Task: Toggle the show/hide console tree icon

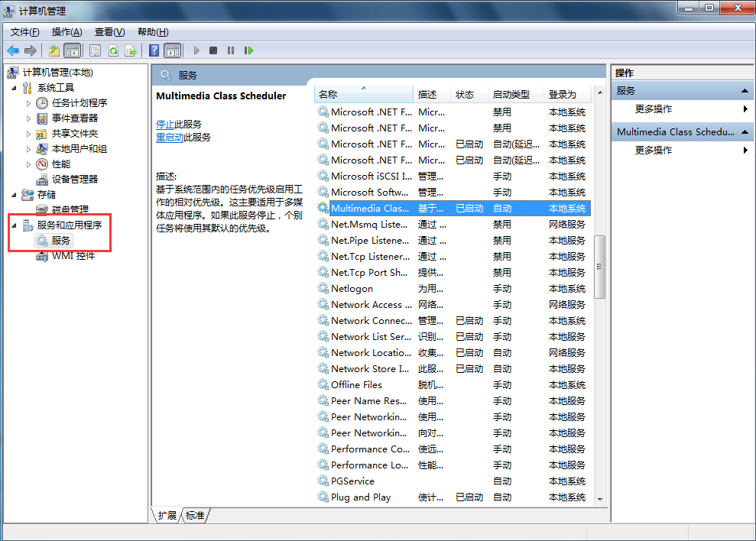Action: (71, 50)
